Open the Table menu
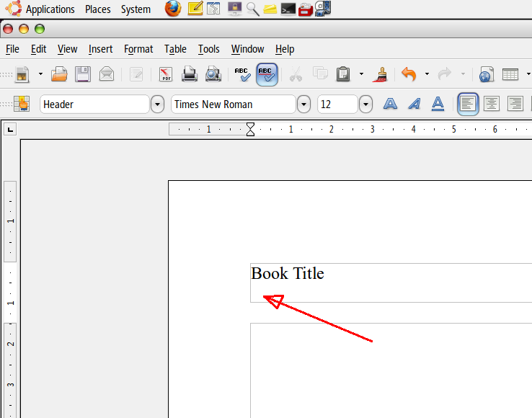This screenshot has width=532, height=418. point(175,49)
